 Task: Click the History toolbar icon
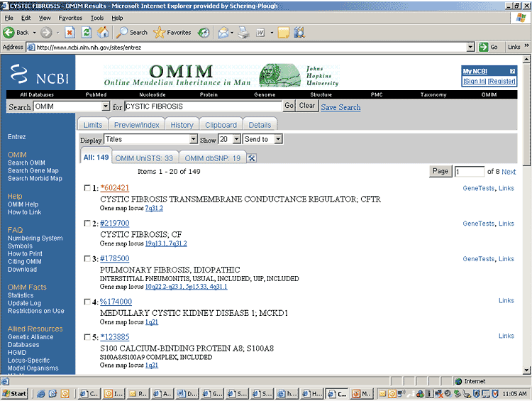pos(204,33)
